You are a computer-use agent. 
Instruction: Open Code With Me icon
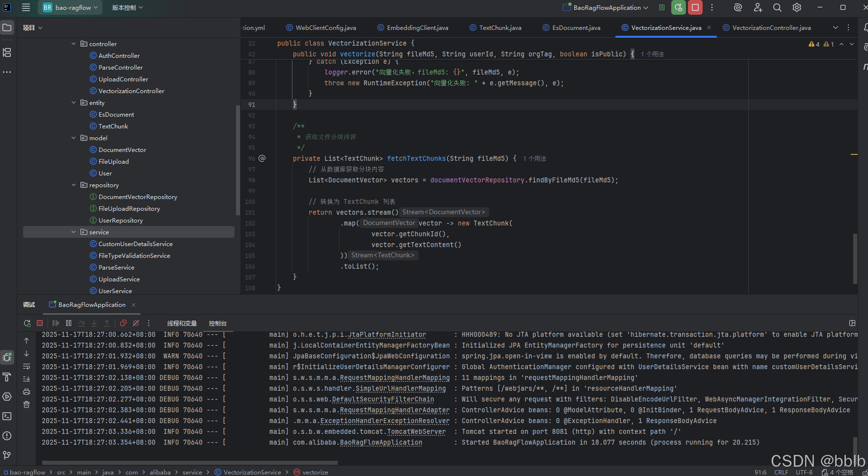758,7
